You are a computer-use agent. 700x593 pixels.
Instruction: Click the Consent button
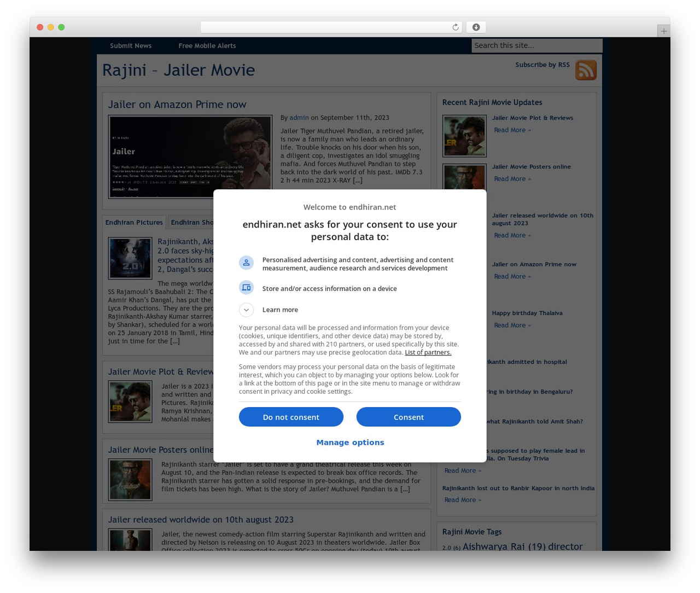tap(409, 417)
